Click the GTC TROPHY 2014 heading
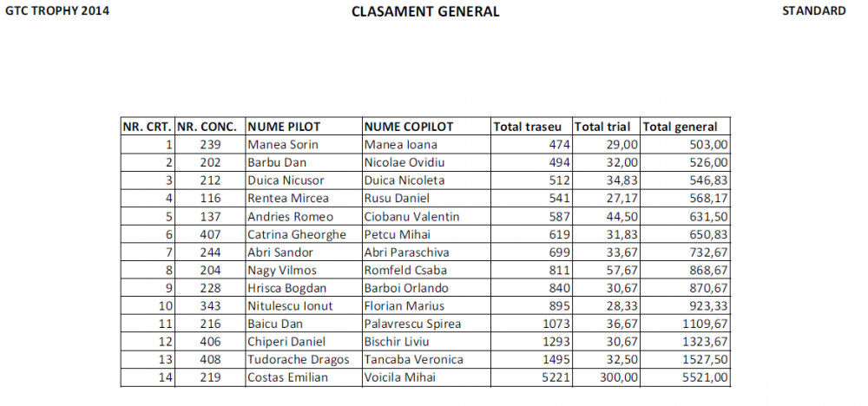 pyautogui.click(x=57, y=11)
